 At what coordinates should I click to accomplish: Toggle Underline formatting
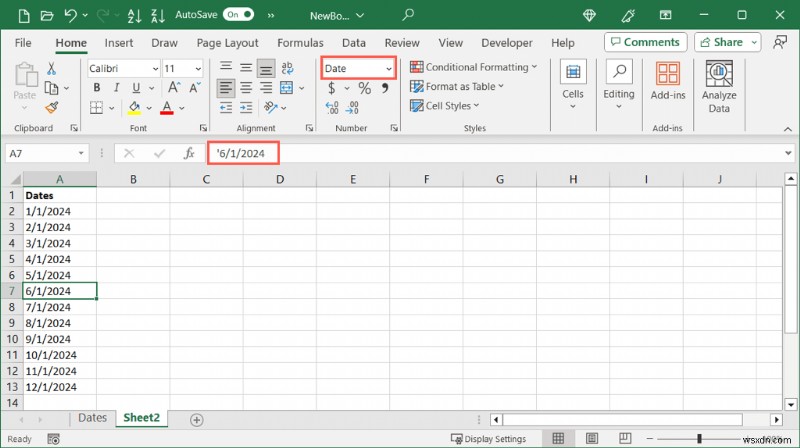[136, 88]
